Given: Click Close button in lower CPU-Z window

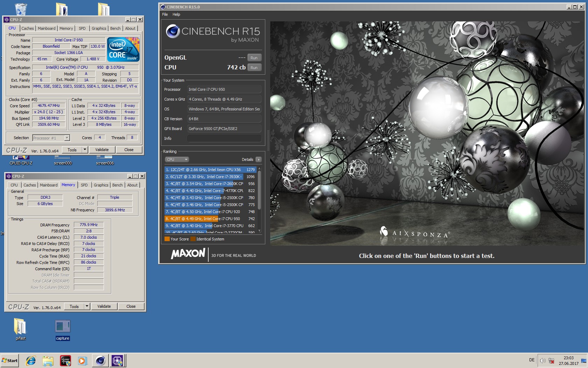Looking at the screenshot, I should click(131, 306).
